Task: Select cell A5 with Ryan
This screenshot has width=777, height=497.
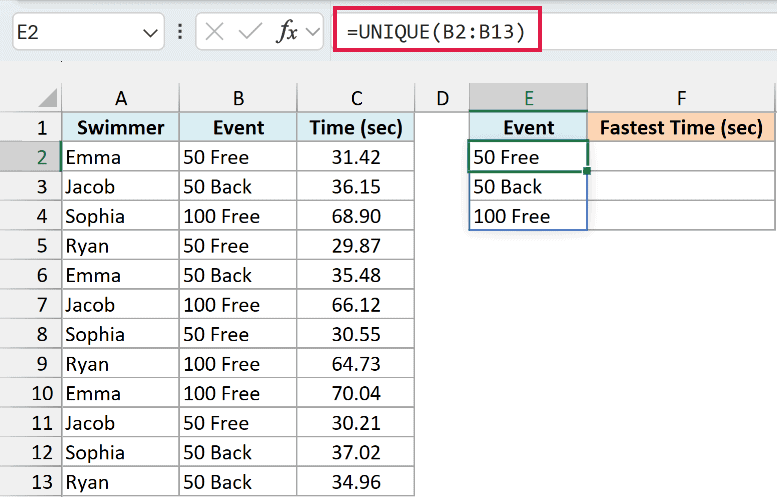Action: pos(120,246)
